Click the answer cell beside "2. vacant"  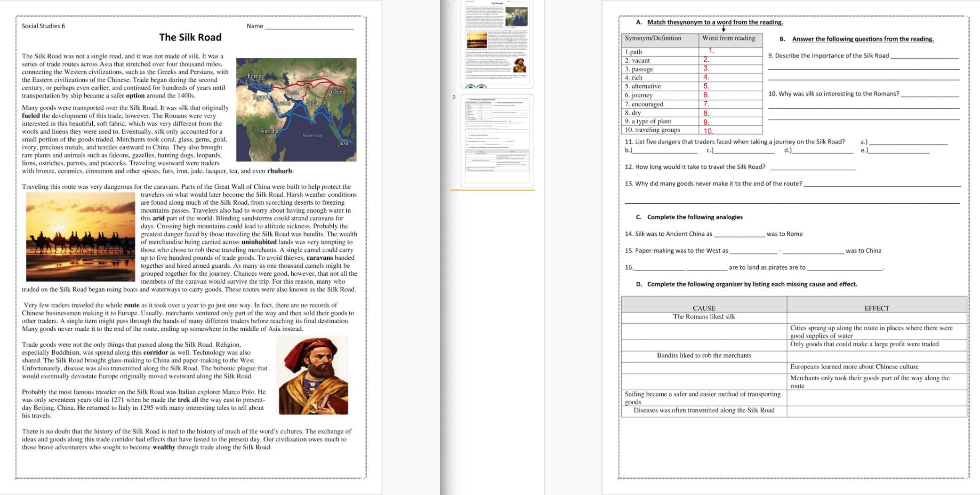pos(731,60)
